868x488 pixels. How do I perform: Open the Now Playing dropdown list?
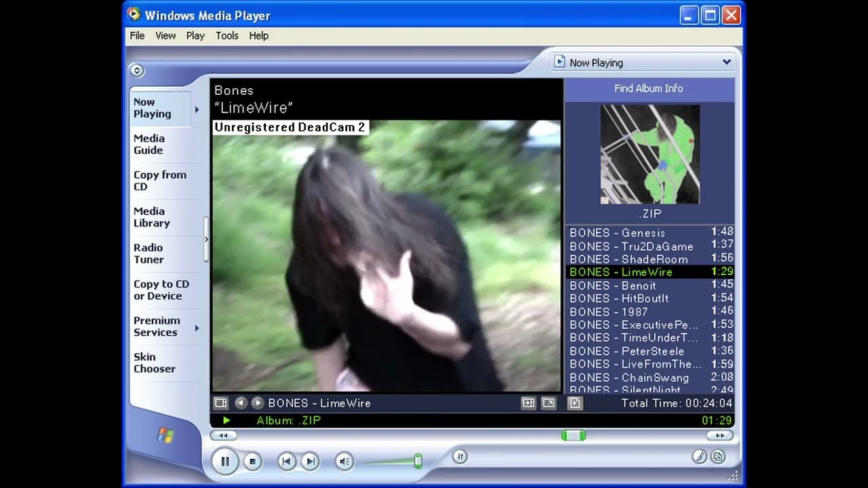[x=643, y=62]
